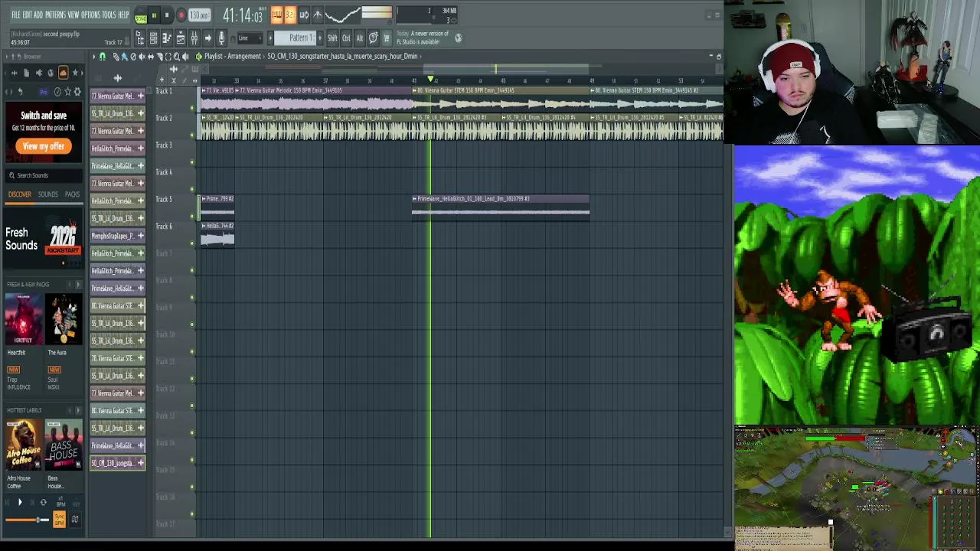This screenshot has height=551, width=980.
Task: Select the playlist Select tool
Action: (x=168, y=57)
